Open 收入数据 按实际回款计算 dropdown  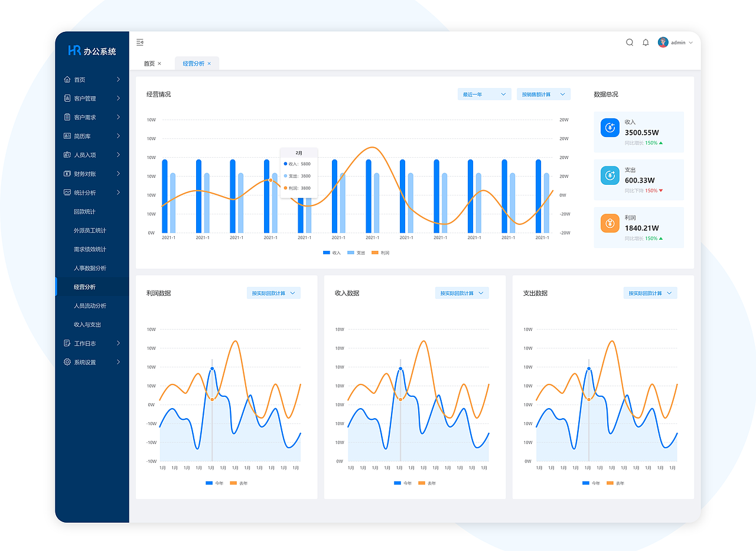(x=462, y=293)
